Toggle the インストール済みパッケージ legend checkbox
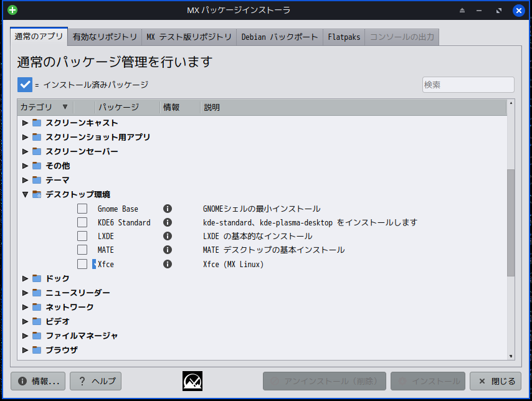This screenshot has width=532, height=401. point(25,85)
